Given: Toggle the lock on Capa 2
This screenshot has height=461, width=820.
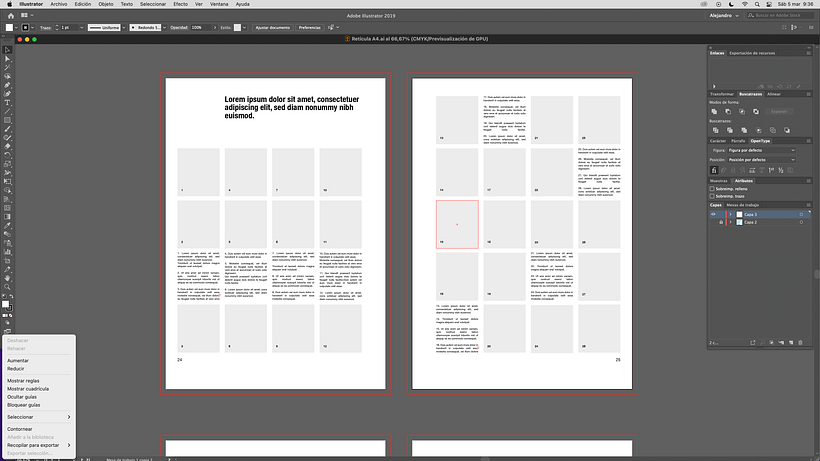Looking at the screenshot, I should [x=721, y=222].
